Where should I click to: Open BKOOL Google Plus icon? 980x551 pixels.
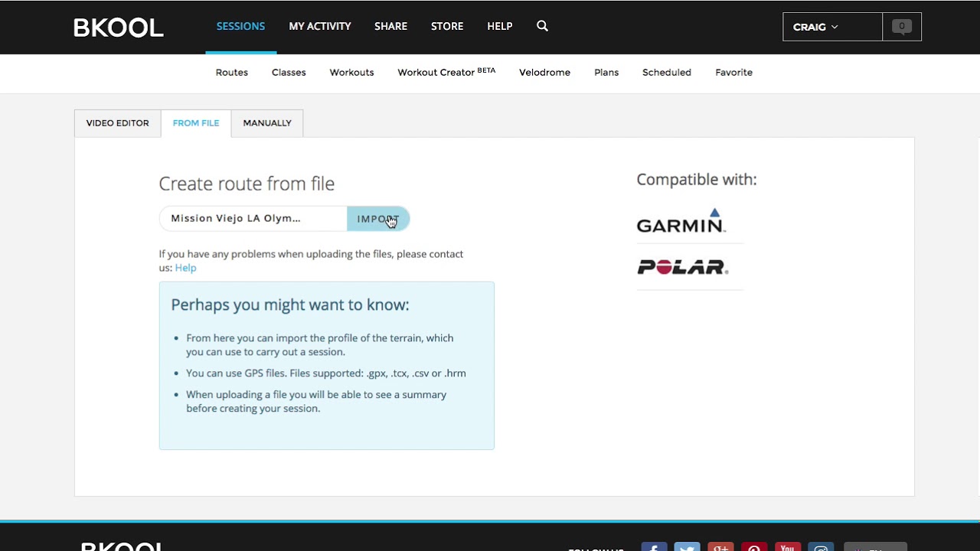[x=720, y=546]
